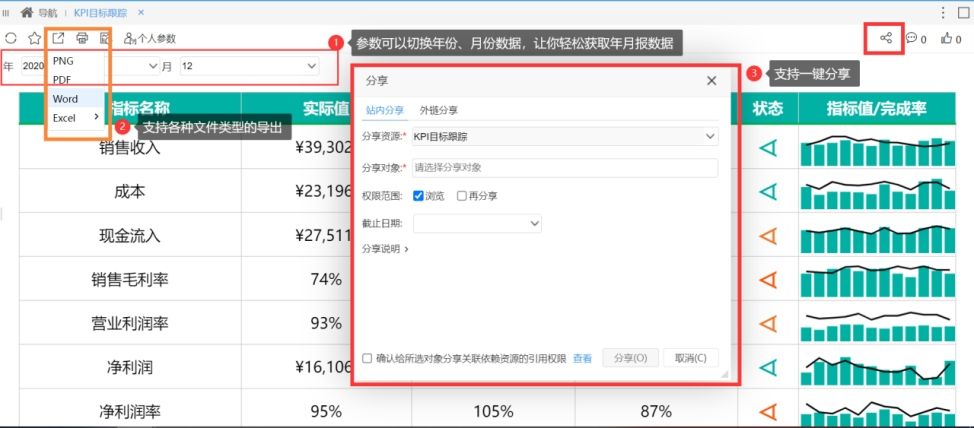Click the 状态 column header

click(x=768, y=109)
